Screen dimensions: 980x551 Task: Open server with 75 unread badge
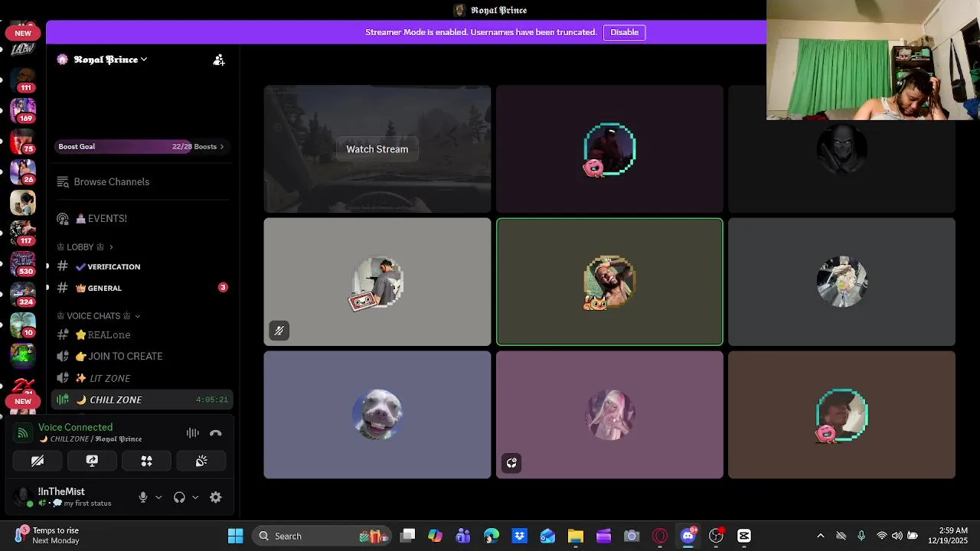(23, 142)
